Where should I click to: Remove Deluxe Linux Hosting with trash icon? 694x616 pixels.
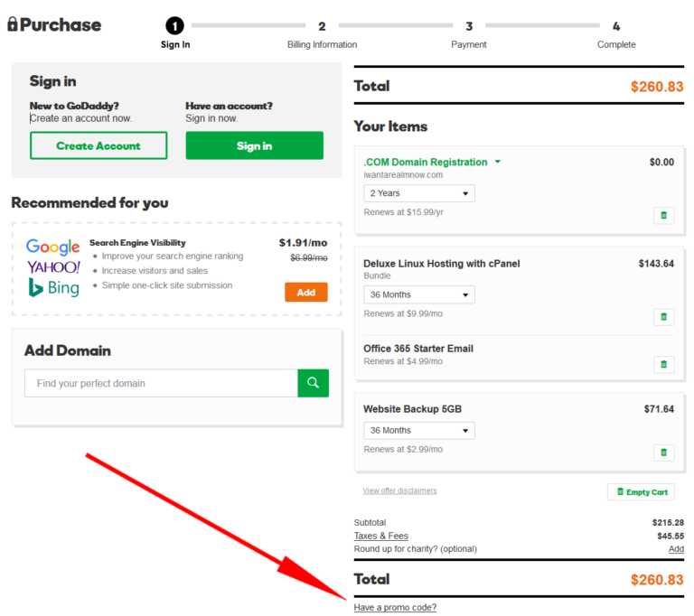tap(663, 317)
